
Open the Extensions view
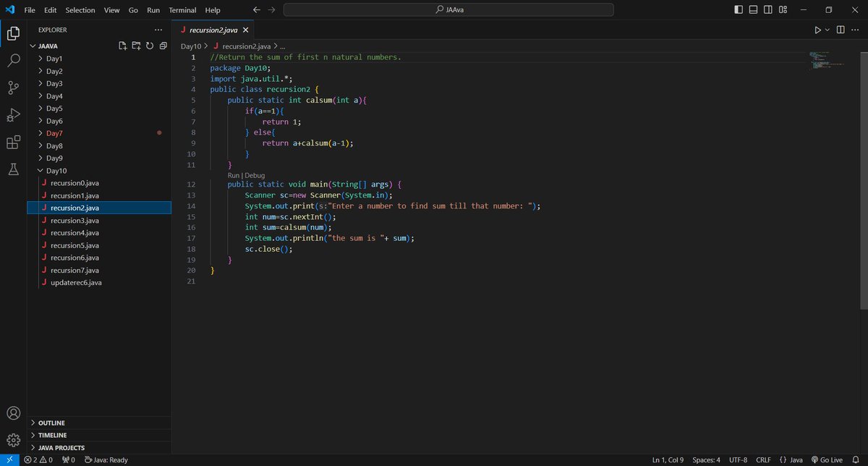[x=13, y=143]
